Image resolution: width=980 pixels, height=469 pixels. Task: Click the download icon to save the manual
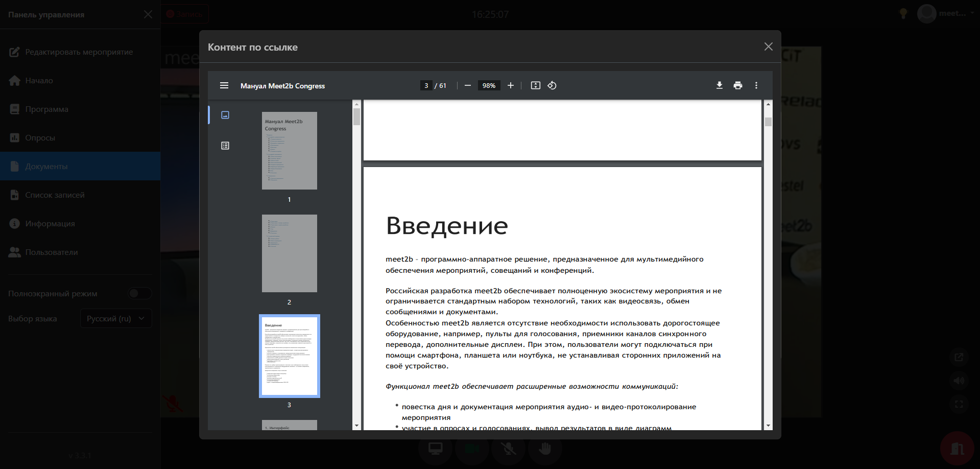[719, 85]
